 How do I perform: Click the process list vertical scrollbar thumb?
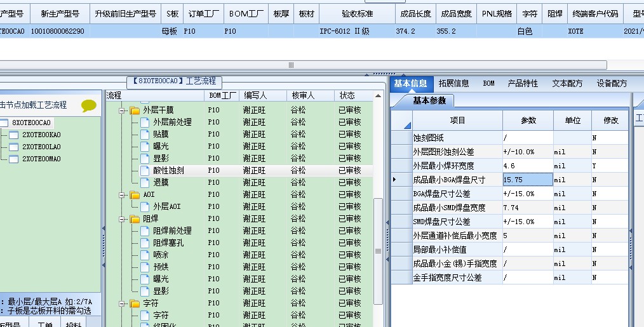tap(378, 251)
